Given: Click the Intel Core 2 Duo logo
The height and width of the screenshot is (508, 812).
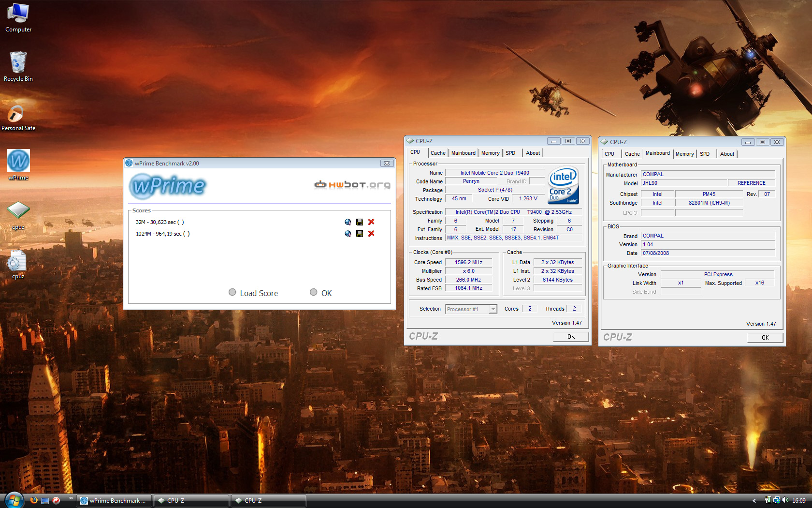Looking at the screenshot, I should tap(563, 186).
